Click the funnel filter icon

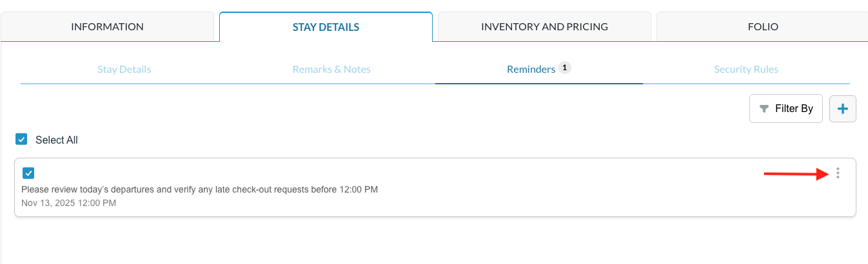(764, 109)
